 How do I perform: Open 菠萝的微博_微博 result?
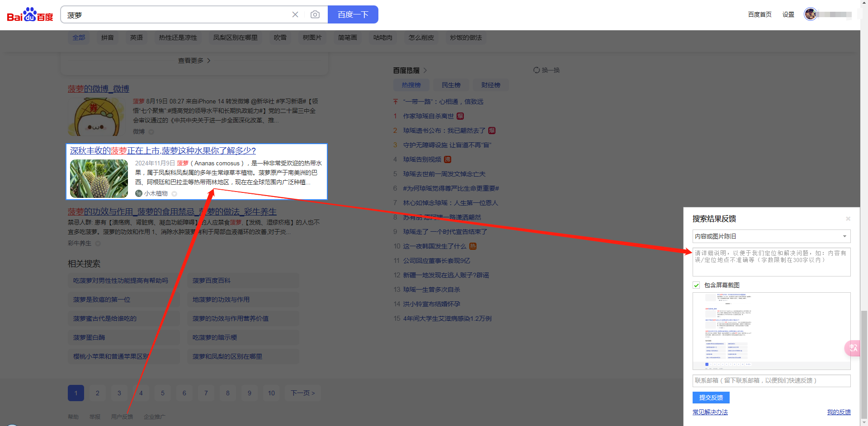pos(99,89)
